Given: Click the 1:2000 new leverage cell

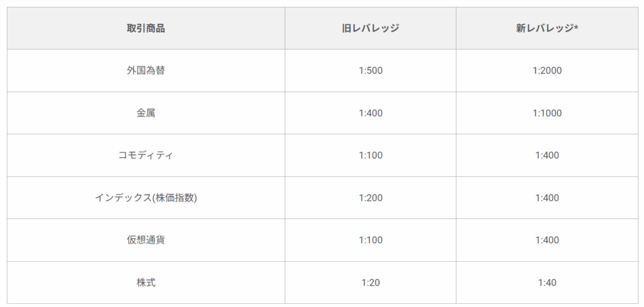Looking at the screenshot, I should point(547,70).
